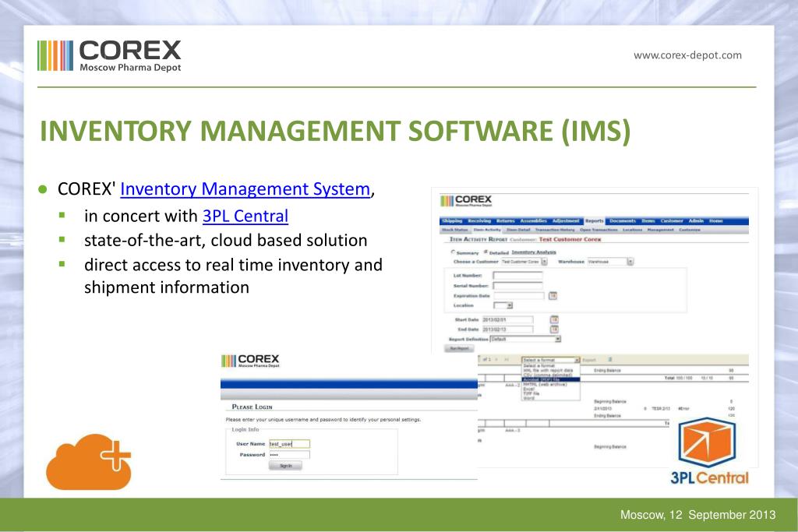
Task: Click the www.corex-depot.com URL text
Action: click(x=687, y=55)
